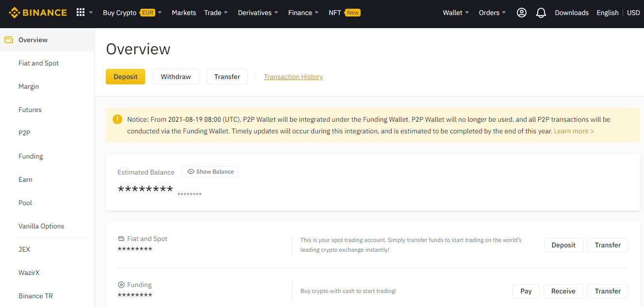Viewport: 644px width, 307px height.
Task: Click the Fiat and Spot account label
Action: click(147, 239)
